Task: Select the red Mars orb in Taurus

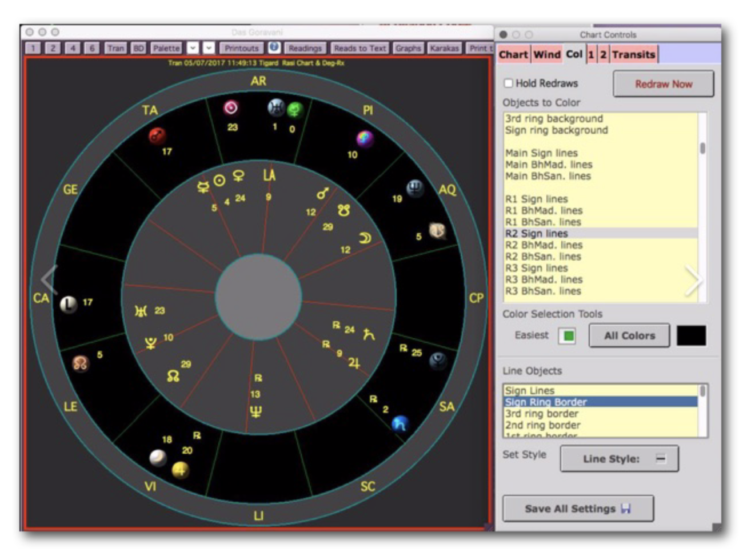Action: pyautogui.click(x=157, y=135)
